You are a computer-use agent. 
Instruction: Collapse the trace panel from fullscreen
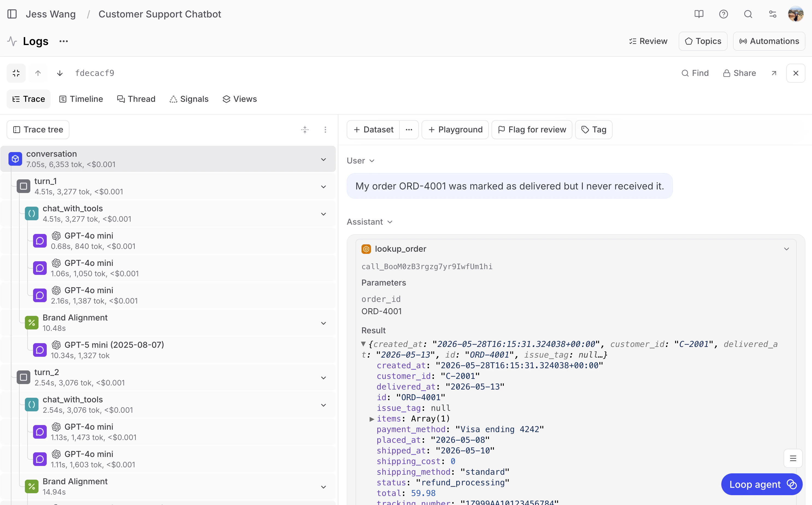coord(16,73)
